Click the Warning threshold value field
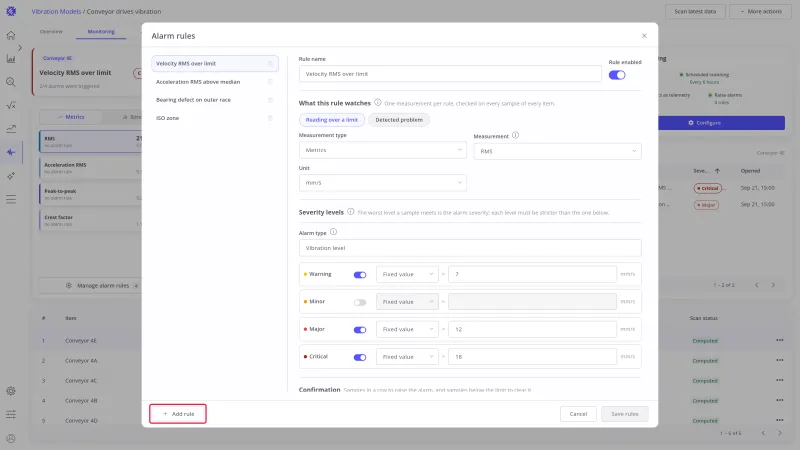Screen dimensions: 800x450 532,274
